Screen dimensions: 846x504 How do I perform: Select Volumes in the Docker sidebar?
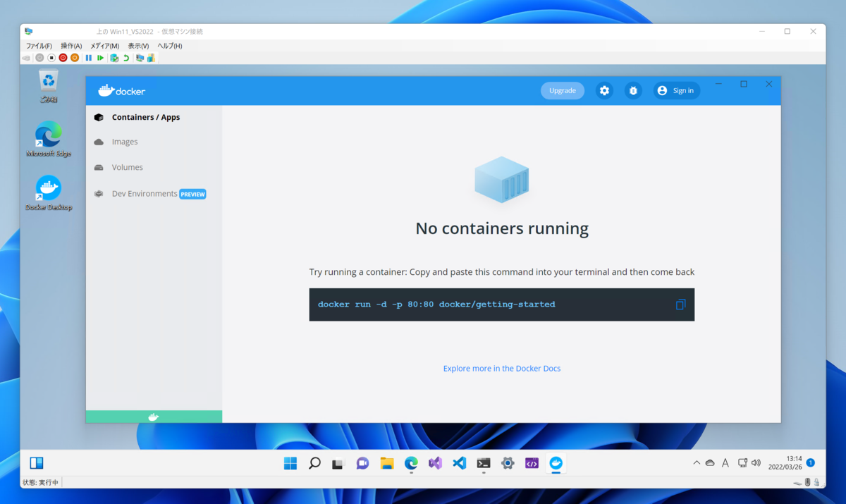tap(127, 167)
